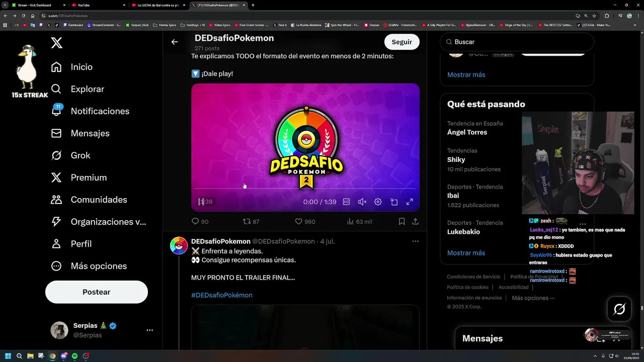The height and width of the screenshot is (362, 644).
Task: Toggle closed captions on the video
Action: tap(346, 202)
